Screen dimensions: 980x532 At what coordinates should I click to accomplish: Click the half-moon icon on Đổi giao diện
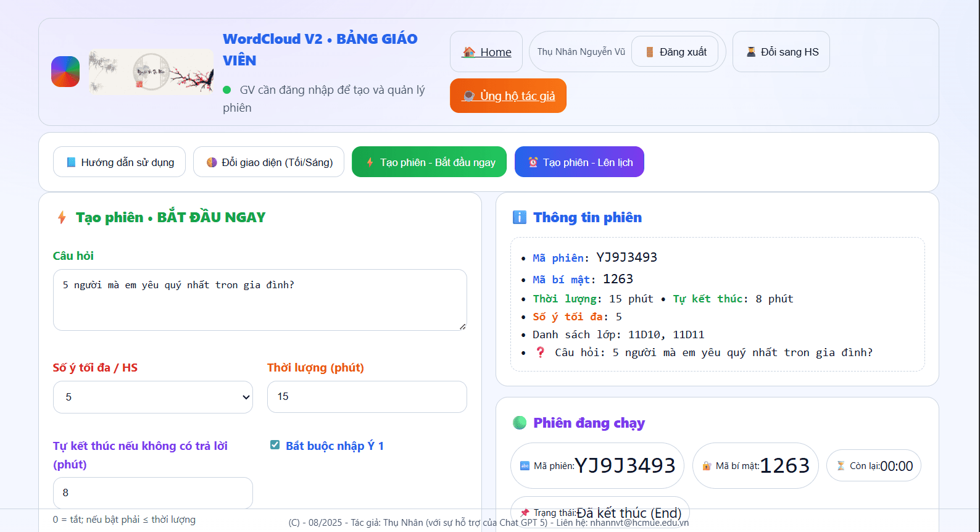[212, 162]
